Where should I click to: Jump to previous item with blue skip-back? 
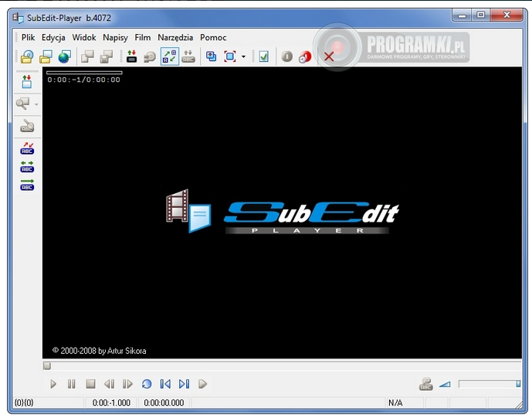165,384
